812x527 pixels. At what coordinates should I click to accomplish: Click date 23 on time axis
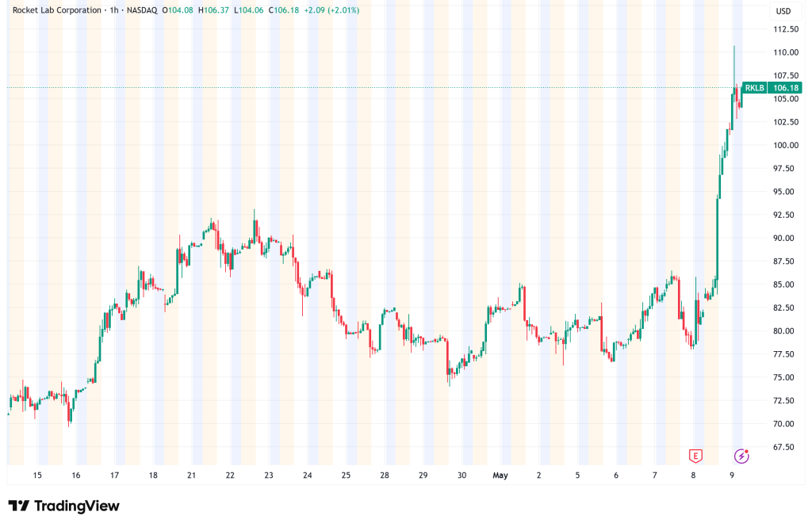coord(269,475)
